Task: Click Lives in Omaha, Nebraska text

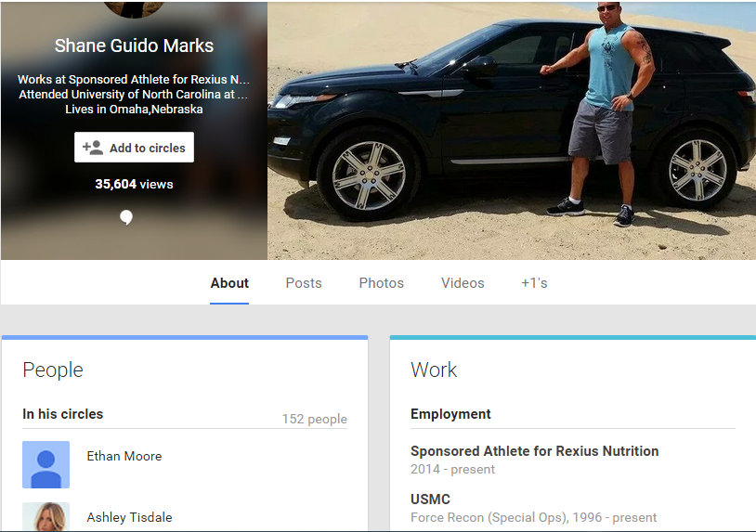Action: click(134, 110)
